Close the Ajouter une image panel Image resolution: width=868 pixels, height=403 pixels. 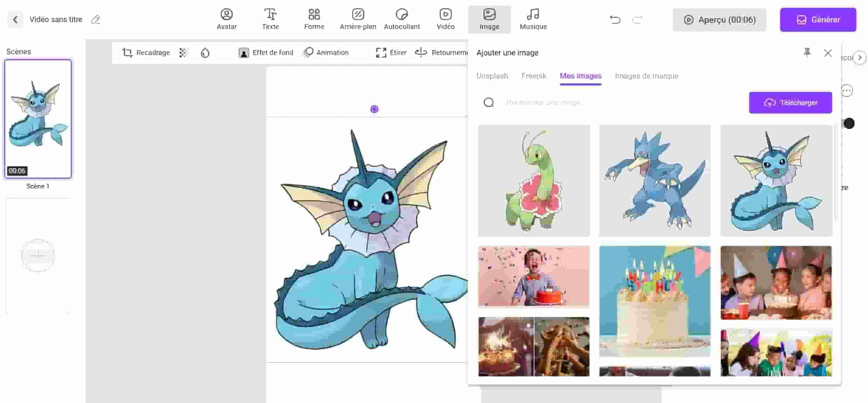(x=828, y=53)
